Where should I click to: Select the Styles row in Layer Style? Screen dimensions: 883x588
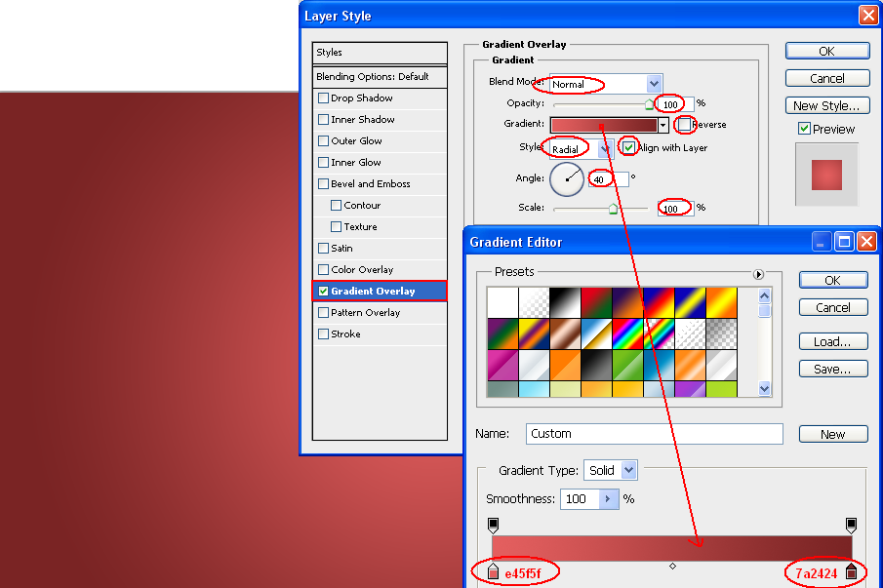(x=380, y=53)
